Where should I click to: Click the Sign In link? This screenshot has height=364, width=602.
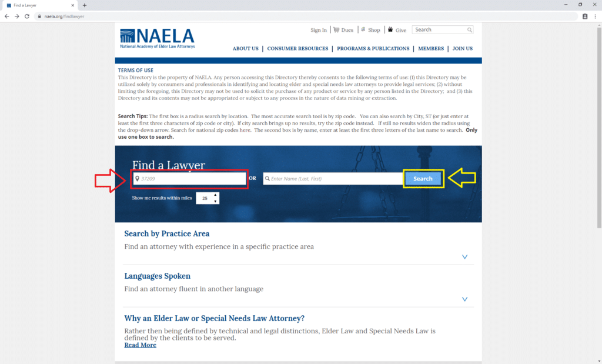318,30
